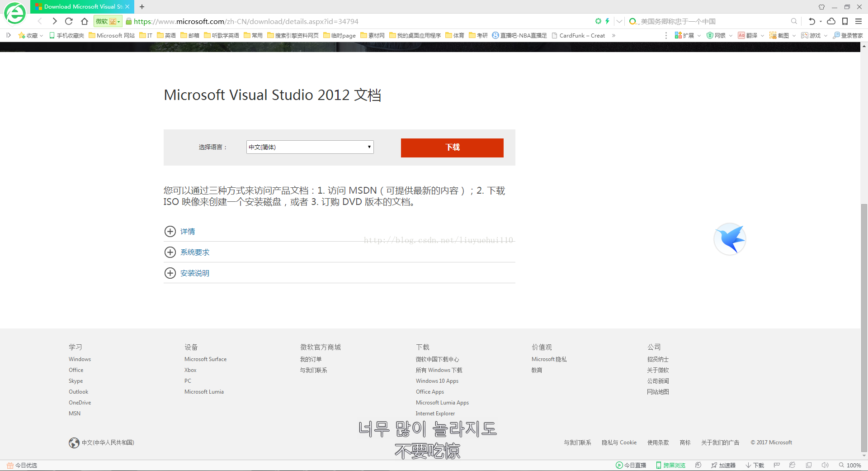Toggle the sidebar panel arrow icon

(x=8, y=35)
